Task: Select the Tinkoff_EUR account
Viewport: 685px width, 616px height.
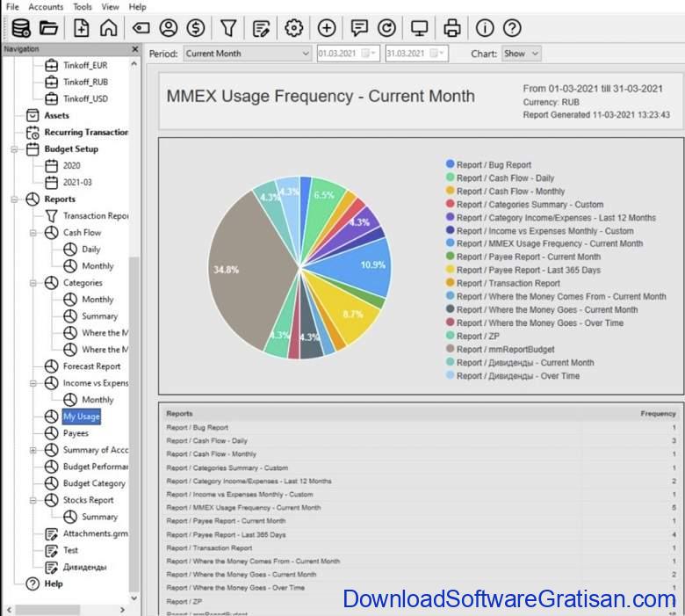Action: pos(85,66)
